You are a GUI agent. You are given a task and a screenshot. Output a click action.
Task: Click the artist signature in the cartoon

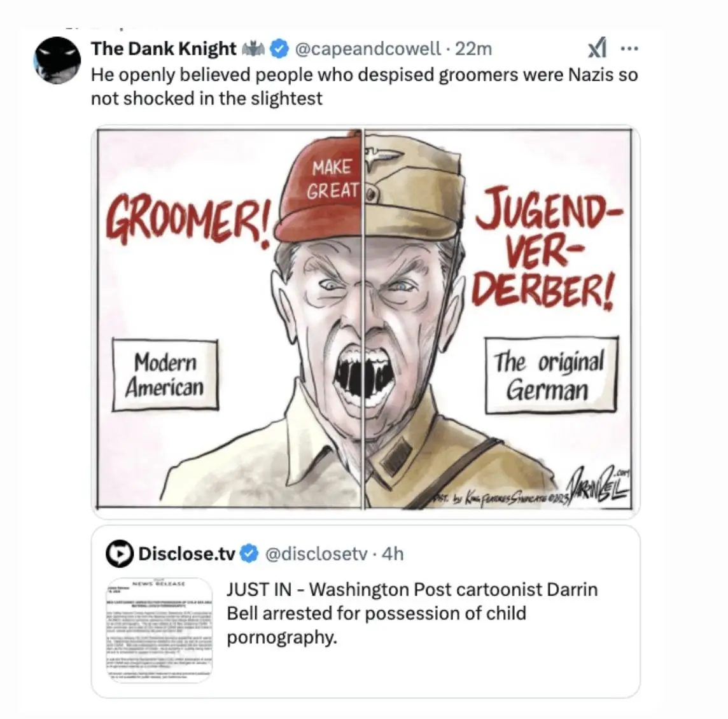(x=599, y=487)
